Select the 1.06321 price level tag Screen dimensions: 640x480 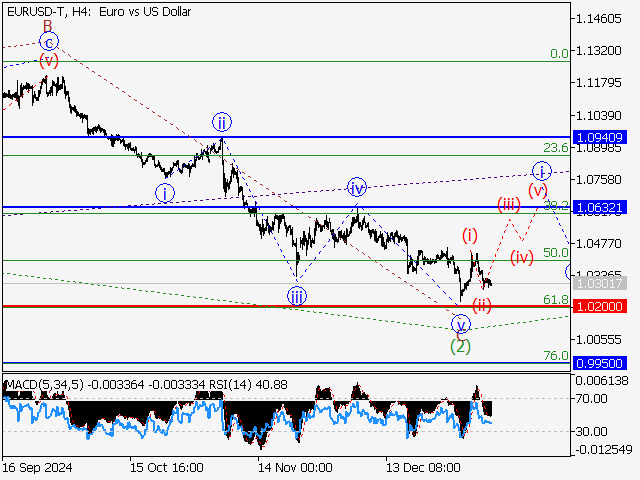click(600, 207)
